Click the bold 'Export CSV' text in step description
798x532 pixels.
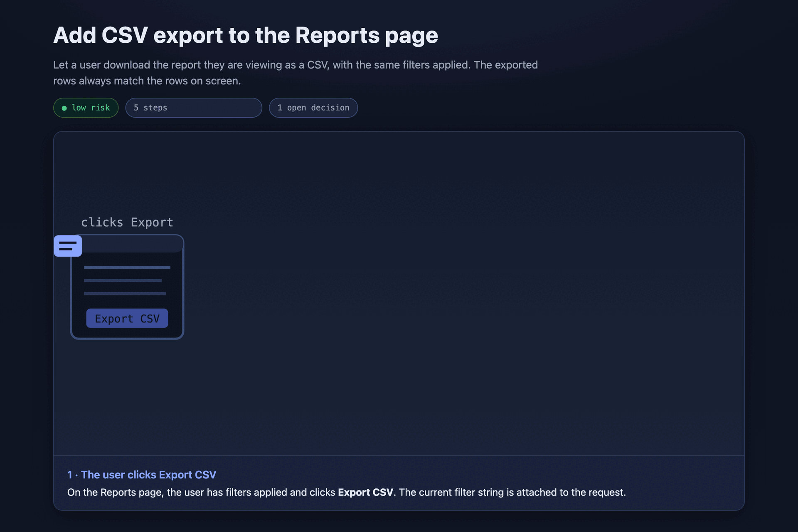coord(365,492)
